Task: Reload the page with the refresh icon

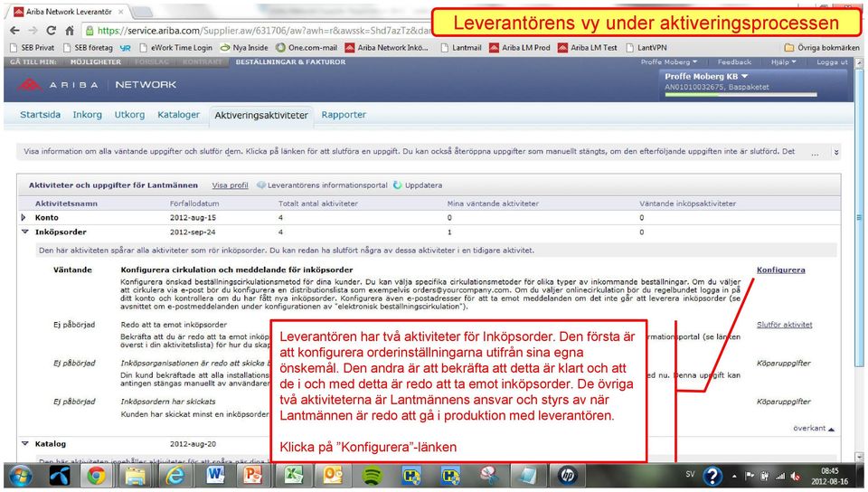Action: click(x=51, y=31)
